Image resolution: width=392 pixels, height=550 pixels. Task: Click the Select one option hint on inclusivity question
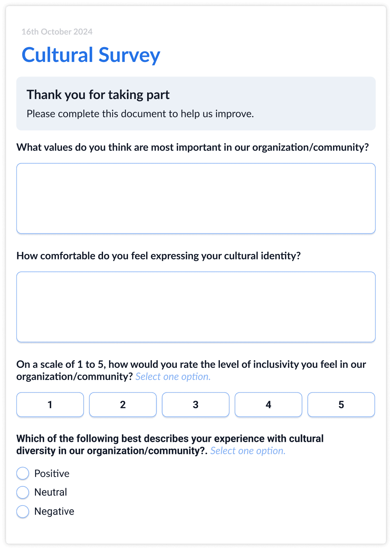pyautogui.click(x=172, y=377)
